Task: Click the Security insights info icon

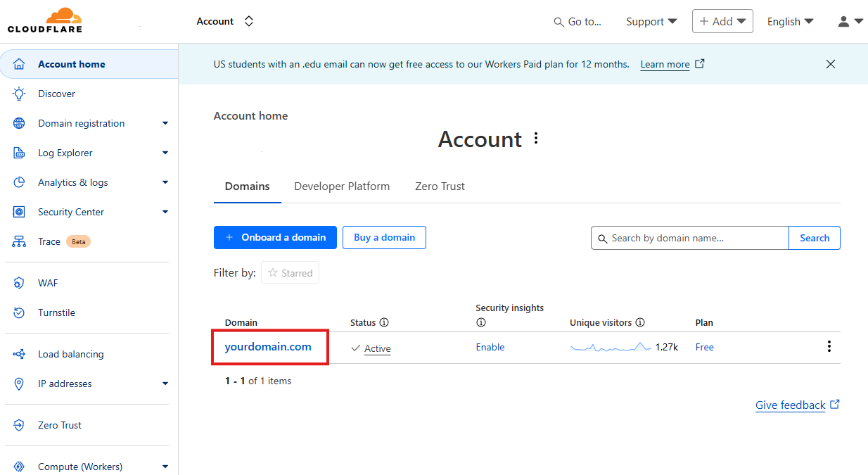Action: coord(481,322)
